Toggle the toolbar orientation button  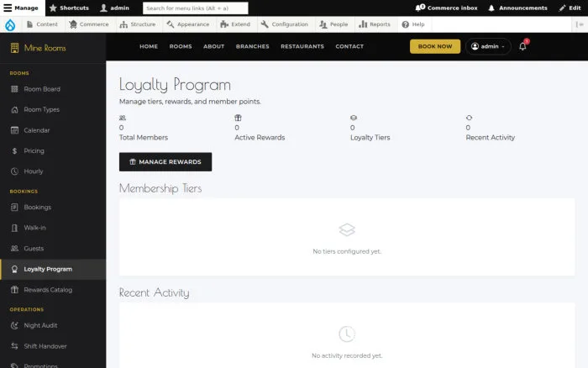pyautogui.click(x=580, y=24)
